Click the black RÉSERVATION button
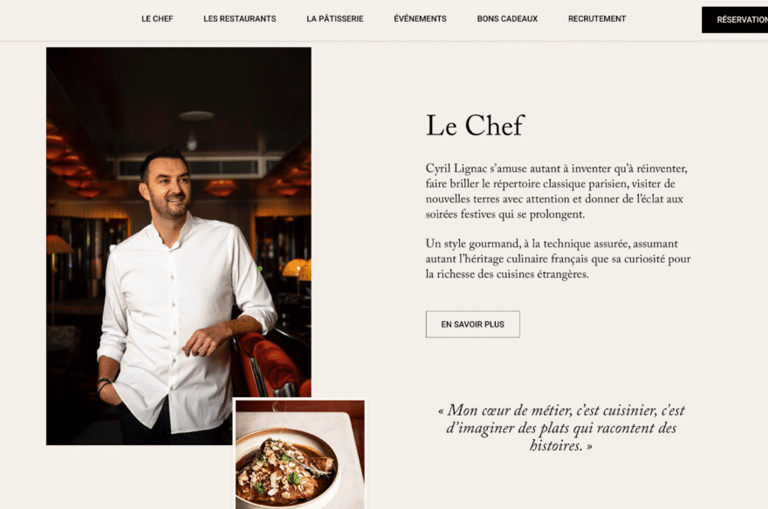Viewport: 768px width, 509px height. [735, 20]
